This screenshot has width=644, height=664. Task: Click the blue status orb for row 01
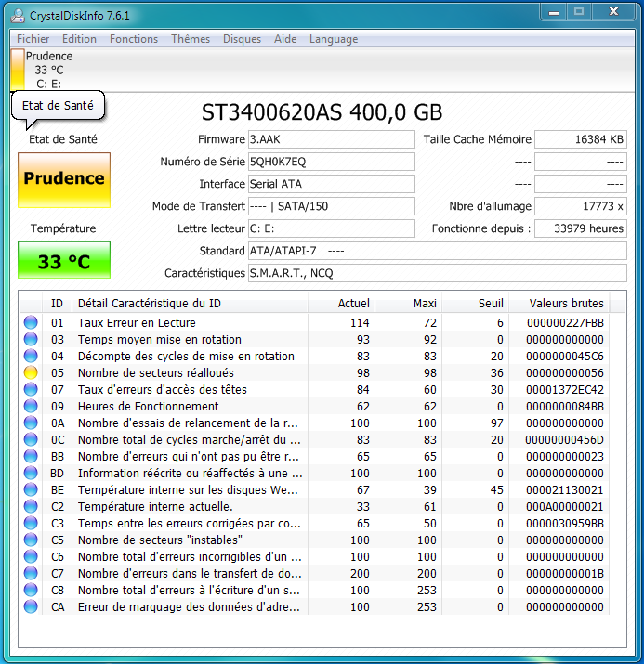coord(31,322)
